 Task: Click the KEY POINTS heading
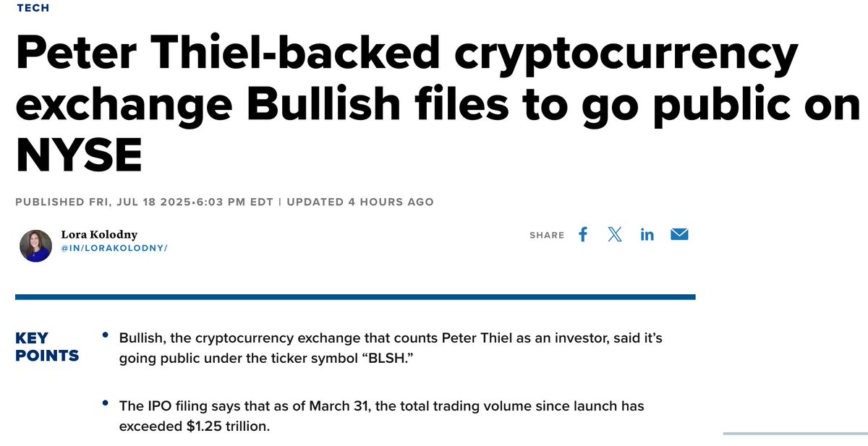click(47, 347)
